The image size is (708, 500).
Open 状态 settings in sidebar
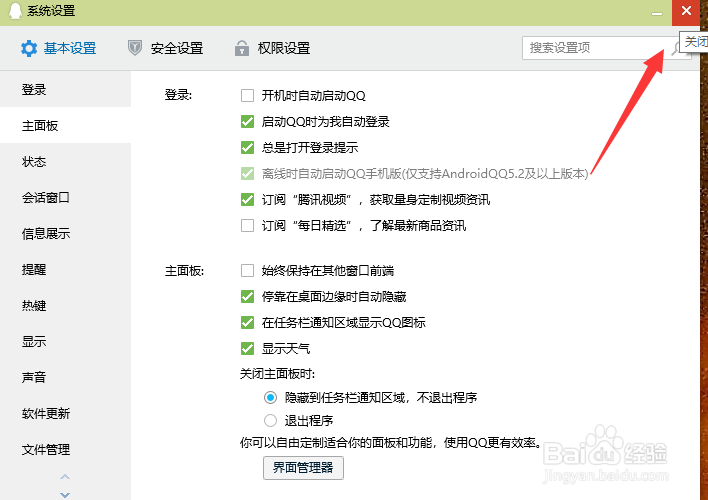[x=65, y=162]
